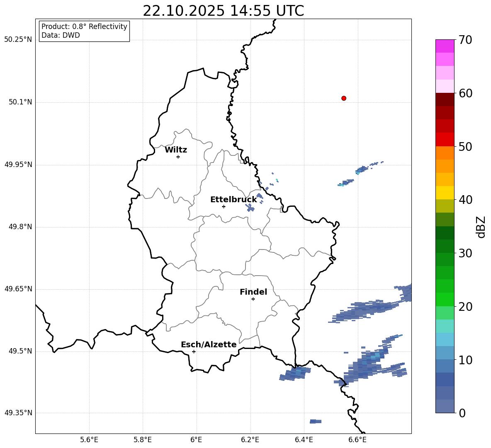Click the Findel station cross marker
Image resolution: width=491 pixels, height=448 pixels.
(x=253, y=299)
